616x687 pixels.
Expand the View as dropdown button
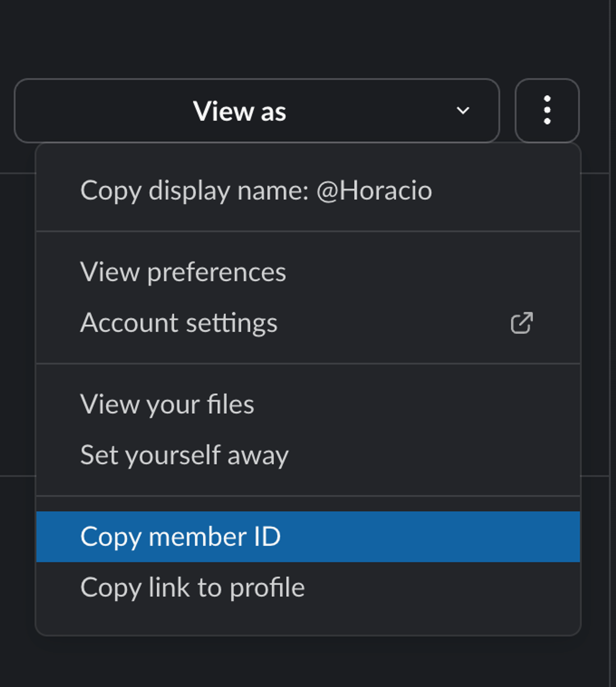pyautogui.click(x=257, y=111)
